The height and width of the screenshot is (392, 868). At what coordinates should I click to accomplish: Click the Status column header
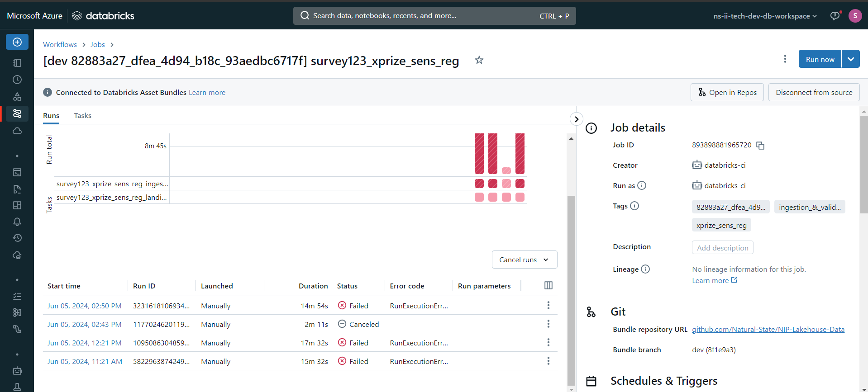[x=347, y=286]
